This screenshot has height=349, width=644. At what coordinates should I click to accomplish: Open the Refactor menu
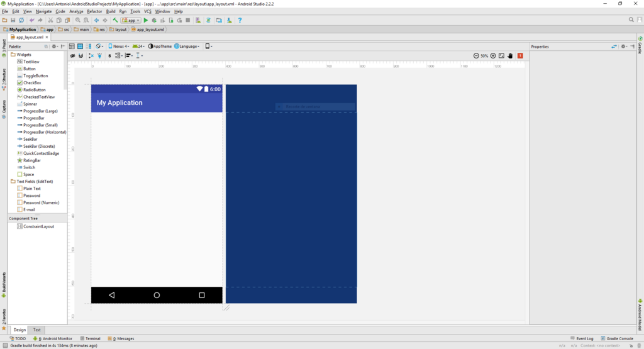94,11
